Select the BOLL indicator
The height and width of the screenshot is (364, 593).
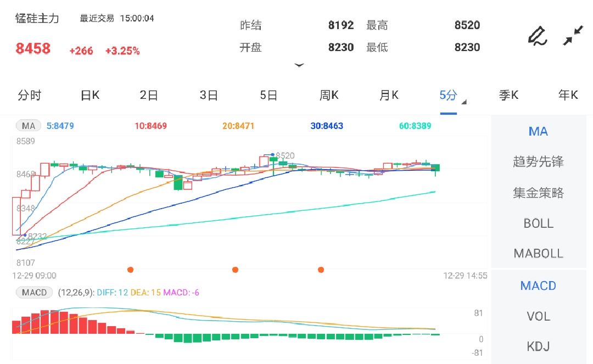point(539,223)
